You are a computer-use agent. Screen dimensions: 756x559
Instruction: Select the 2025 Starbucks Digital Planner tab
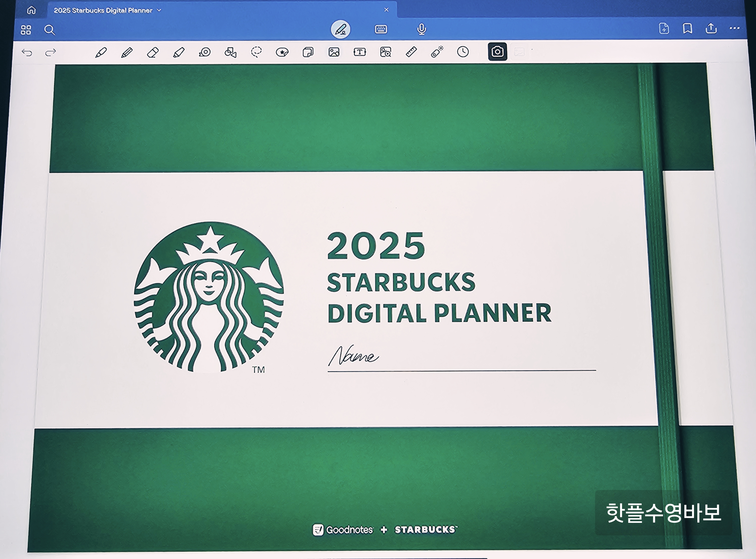pyautogui.click(x=221, y=10)
